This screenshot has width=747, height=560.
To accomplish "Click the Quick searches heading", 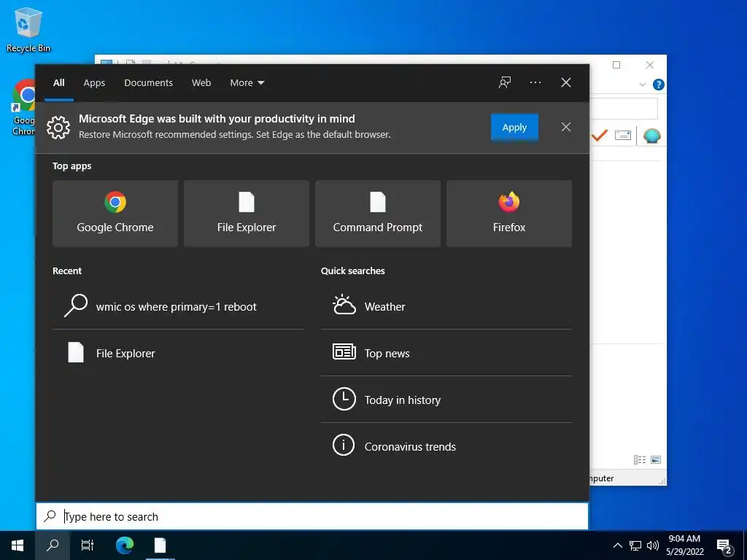I will 352,271.
